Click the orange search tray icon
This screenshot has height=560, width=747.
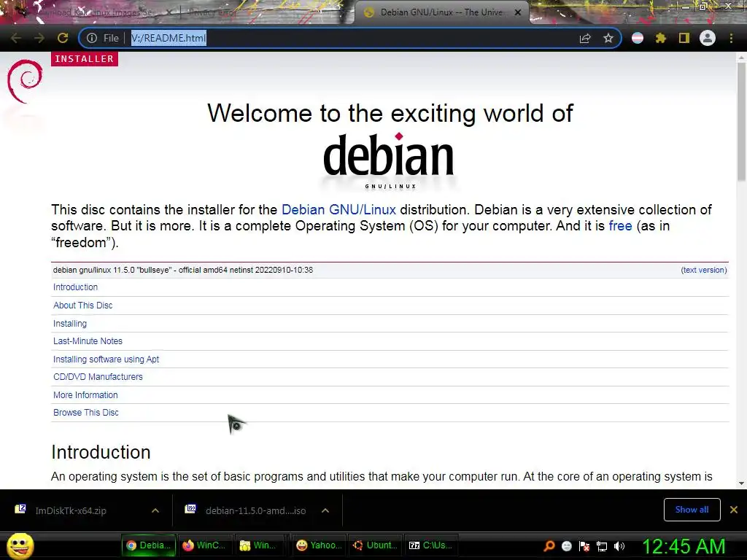pyautogui.click(x=549, y=546)
